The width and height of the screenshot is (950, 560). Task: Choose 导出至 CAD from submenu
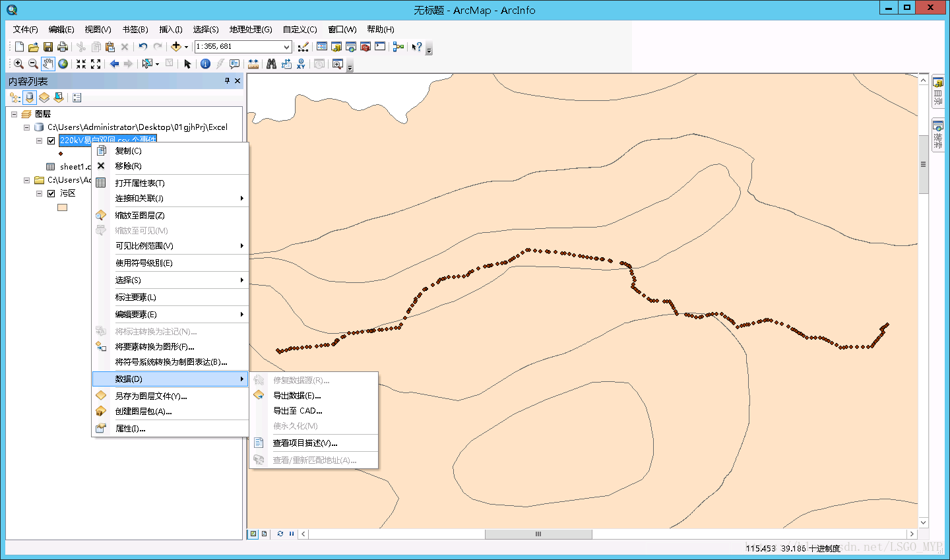(x=314, y=411)
